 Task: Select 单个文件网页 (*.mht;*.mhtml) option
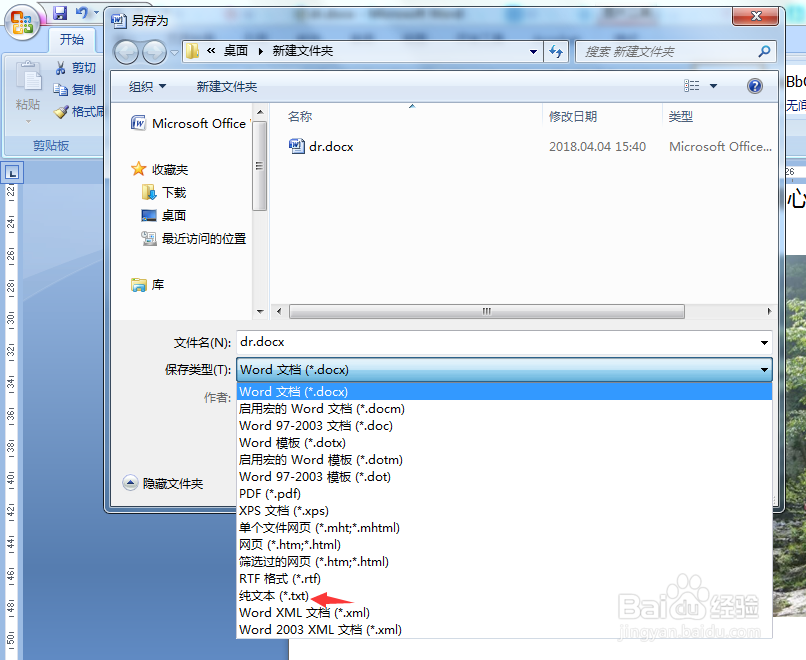[x=504, y=527]
